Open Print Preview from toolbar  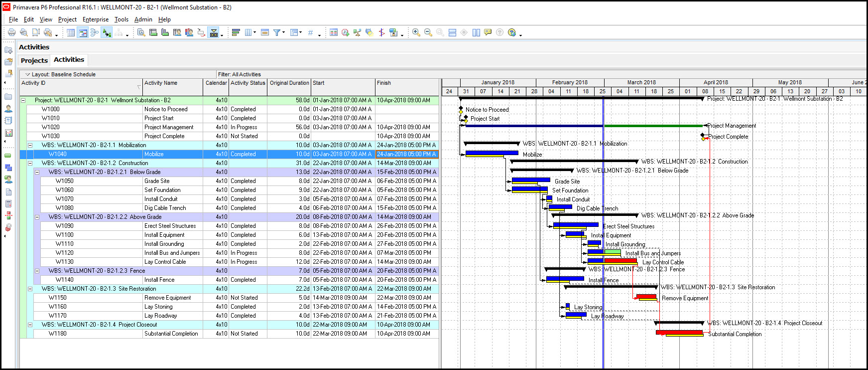pos(23,32)
